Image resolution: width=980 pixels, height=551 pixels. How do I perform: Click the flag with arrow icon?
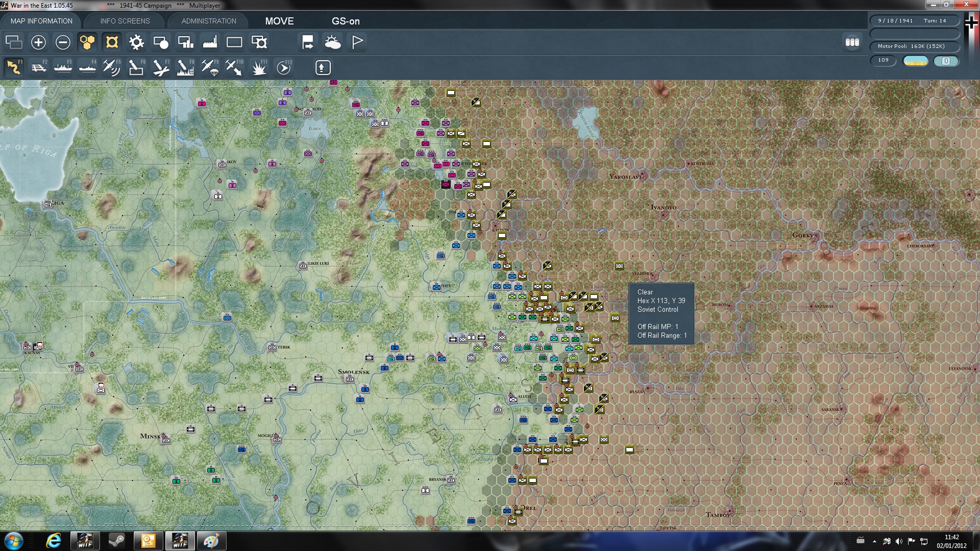(308, 42)
